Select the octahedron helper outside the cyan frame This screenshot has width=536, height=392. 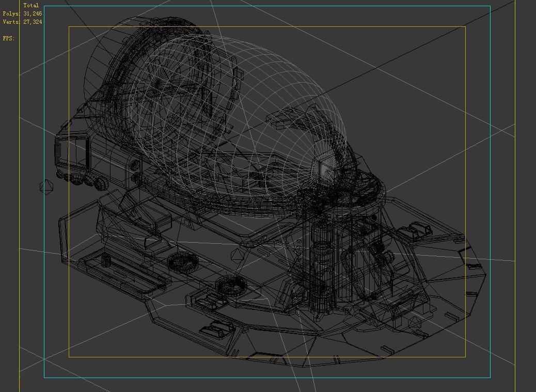point(46,187)
